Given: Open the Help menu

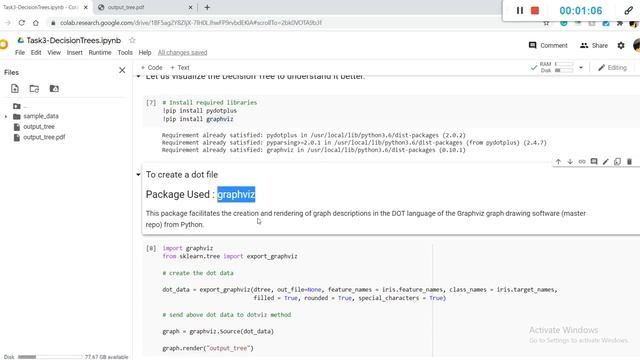Looking at the screenshot, I should pyautogui.click(x=144, y=53).
